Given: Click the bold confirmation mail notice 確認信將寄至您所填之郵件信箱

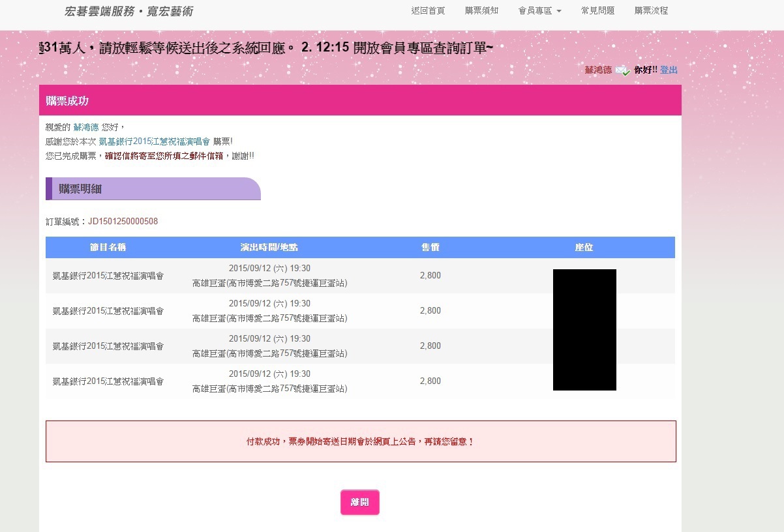Looking at the screenshot, I should coord(164,156).
